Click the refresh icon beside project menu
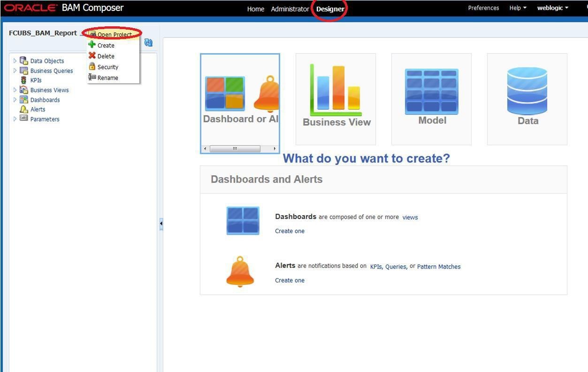 click(148, 43)
